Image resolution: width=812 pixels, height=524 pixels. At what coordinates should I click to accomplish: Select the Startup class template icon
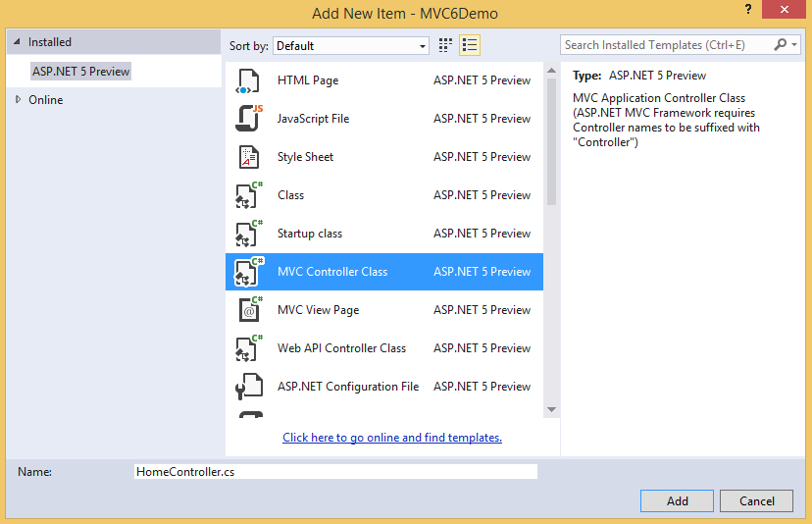point(248,234)
